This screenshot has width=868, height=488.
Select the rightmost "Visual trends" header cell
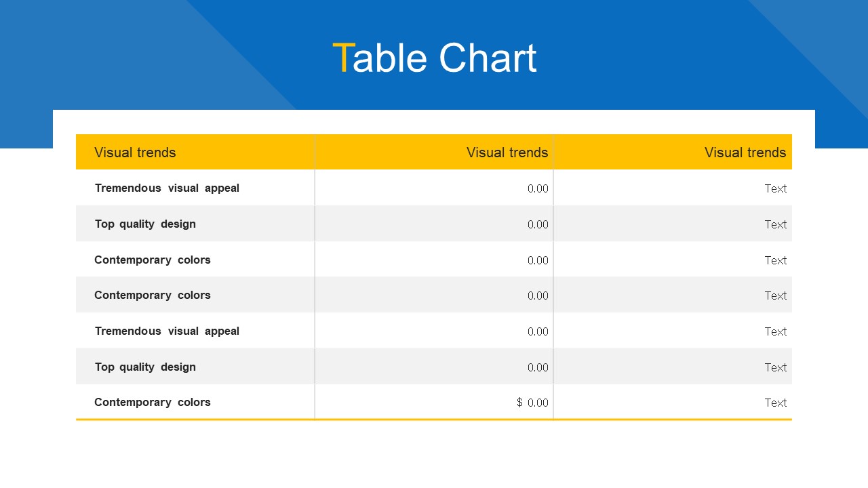tap(745, 152)
